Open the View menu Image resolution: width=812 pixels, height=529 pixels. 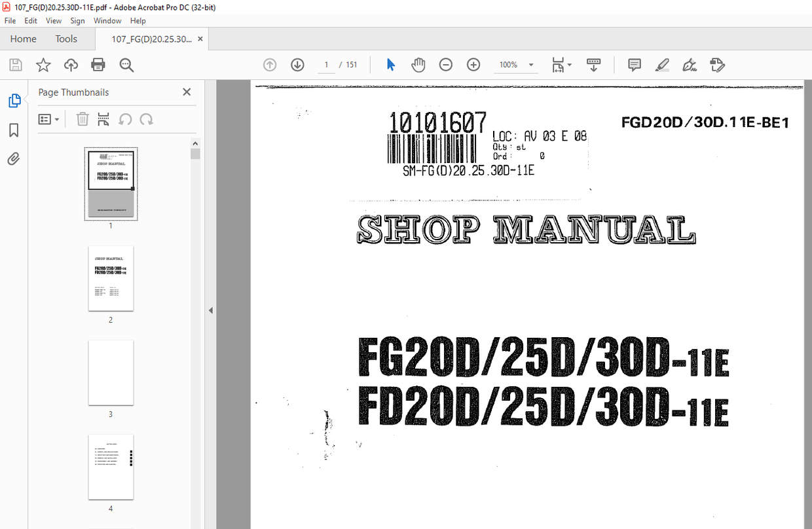[x=53, y=20]
